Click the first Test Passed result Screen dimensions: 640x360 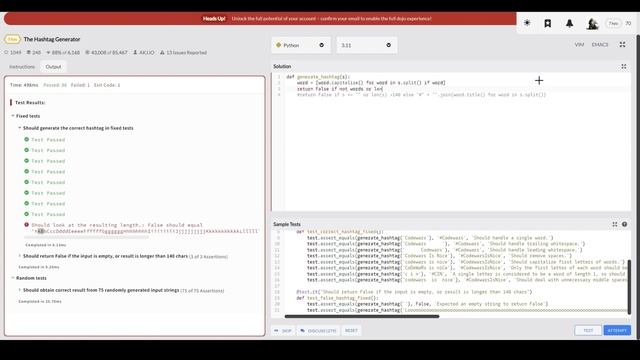click(48, 140)
